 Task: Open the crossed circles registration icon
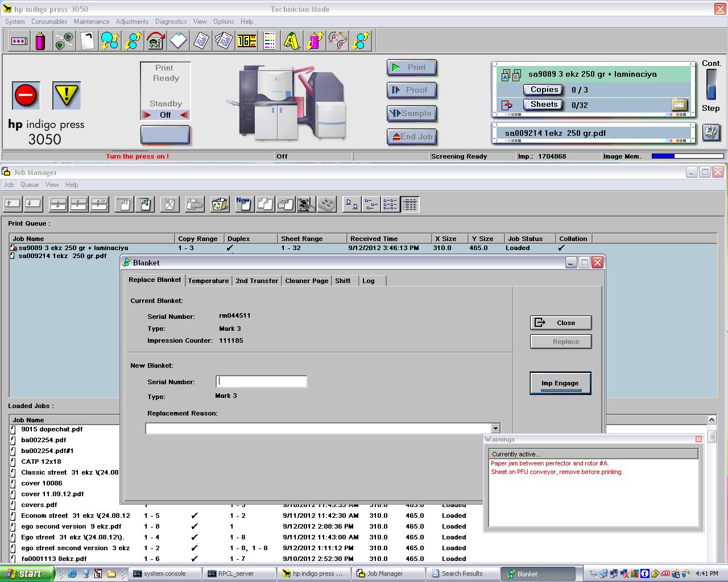(x=337, y=41)
